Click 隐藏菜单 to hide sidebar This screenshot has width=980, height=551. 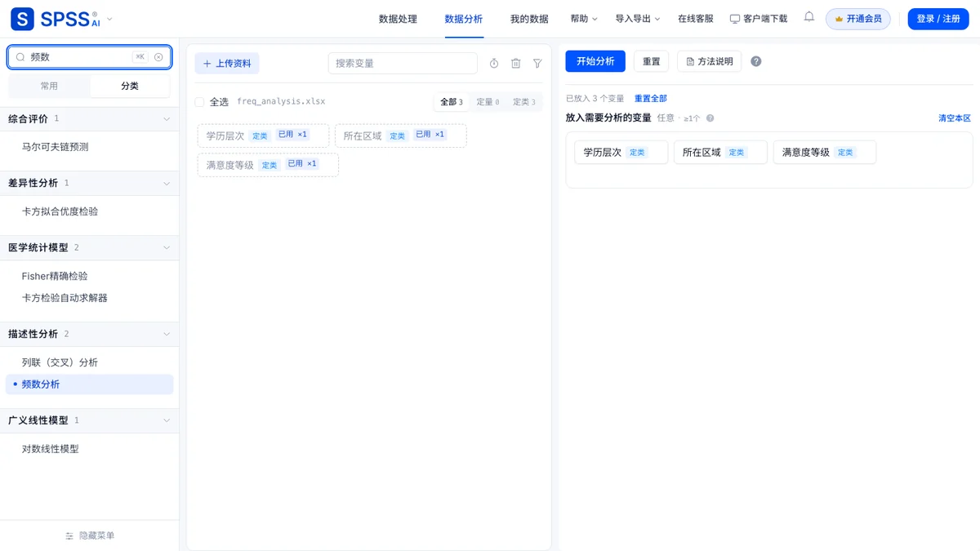(89, 535)
